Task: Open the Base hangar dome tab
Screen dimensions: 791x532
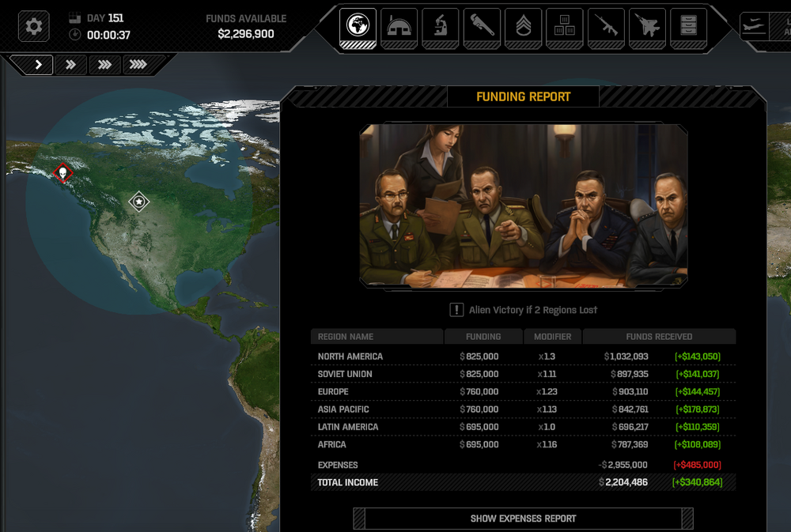Action: [399, 28]
